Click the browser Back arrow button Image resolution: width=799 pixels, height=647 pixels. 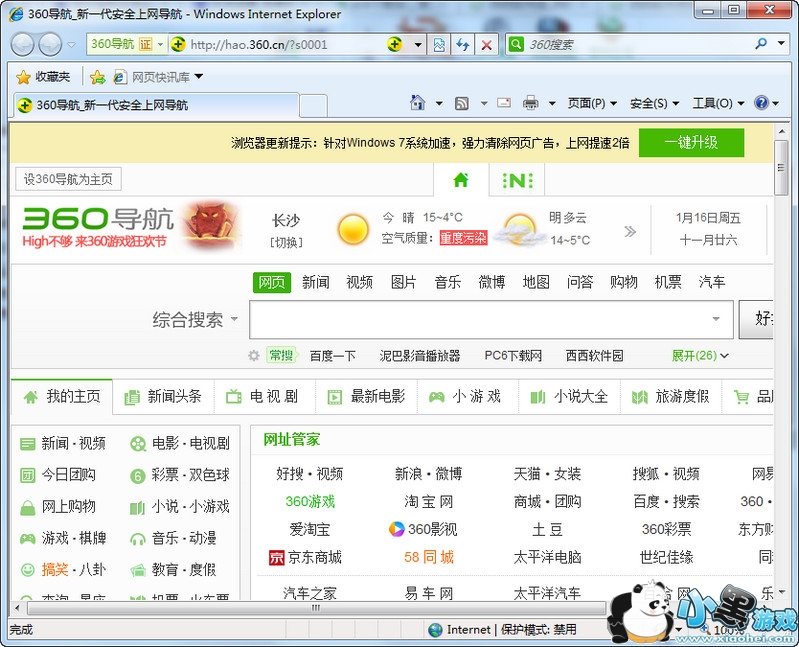point(22,45)
